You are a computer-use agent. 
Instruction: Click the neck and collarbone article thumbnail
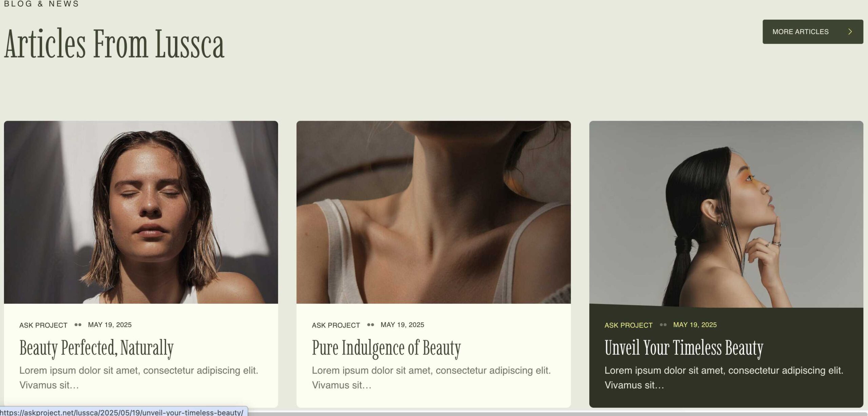433,212
